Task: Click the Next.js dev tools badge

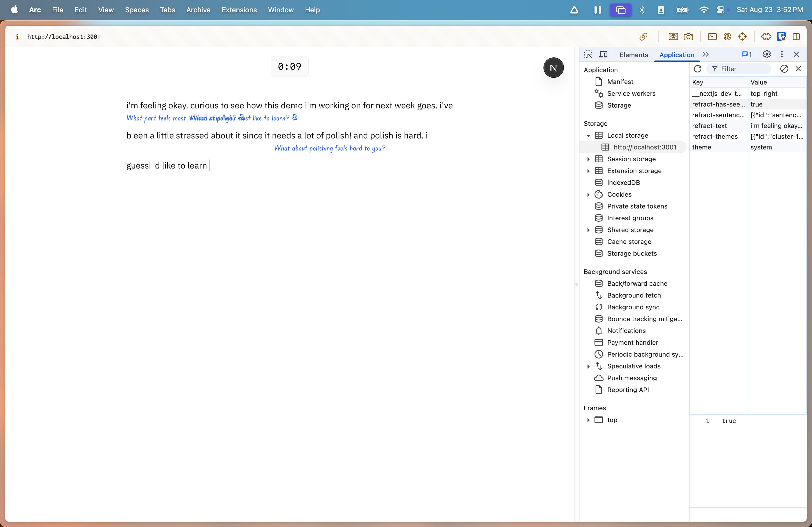Action: [x=553, y=68]
